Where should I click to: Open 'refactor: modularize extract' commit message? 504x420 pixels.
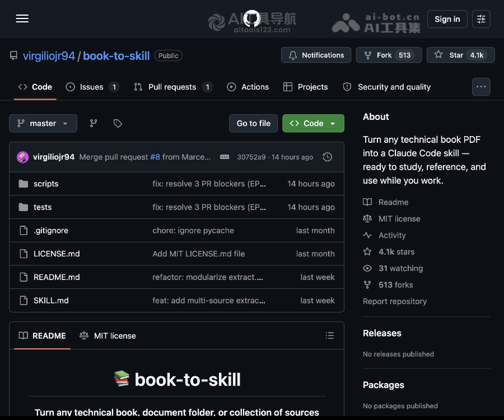click(x=208, y=277)
